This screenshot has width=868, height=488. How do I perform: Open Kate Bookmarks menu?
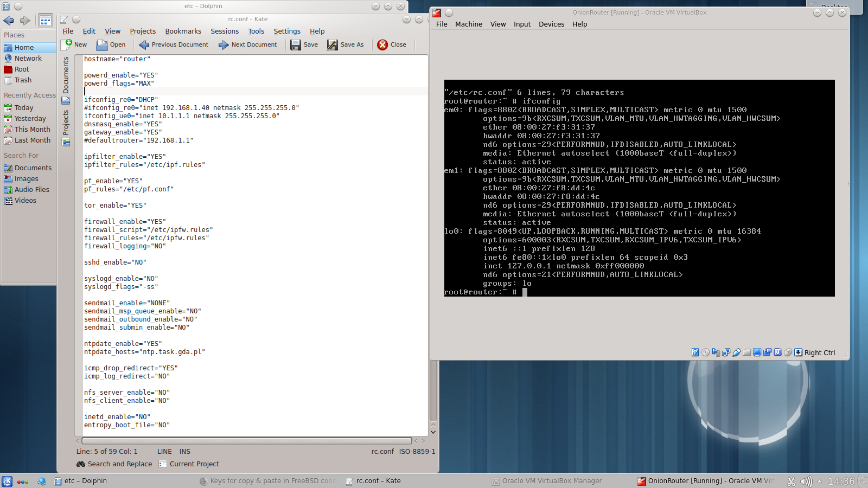pos(183,31)
